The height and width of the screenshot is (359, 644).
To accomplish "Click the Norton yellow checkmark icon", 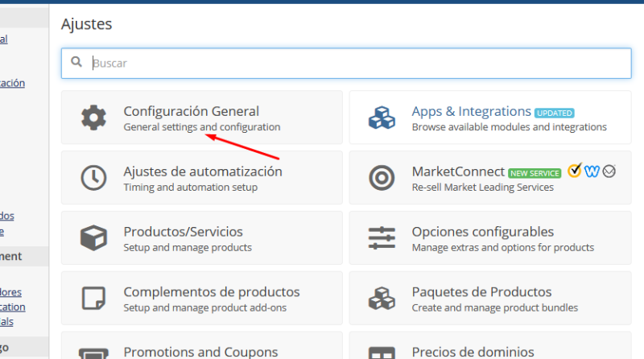I will [x=575, y=171].
